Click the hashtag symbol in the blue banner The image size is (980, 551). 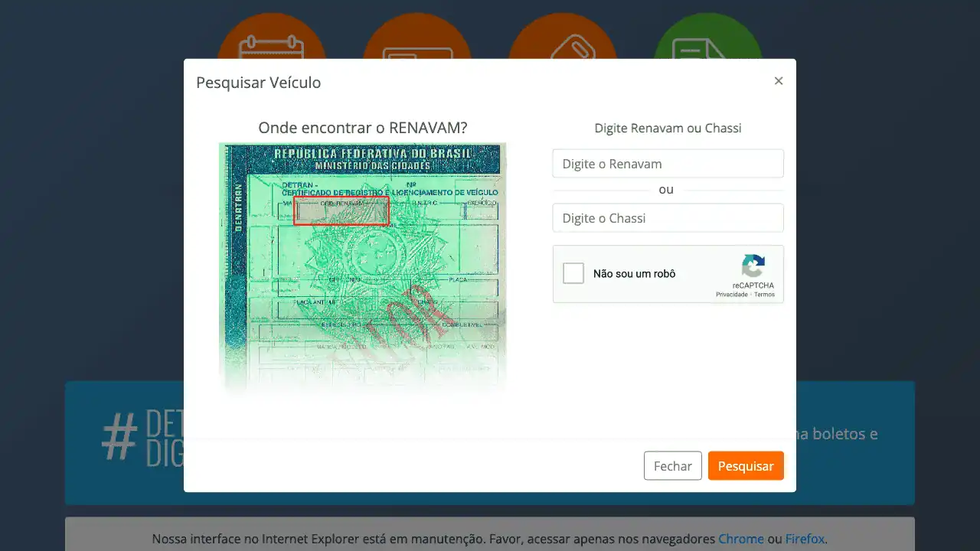coord(119,439)
